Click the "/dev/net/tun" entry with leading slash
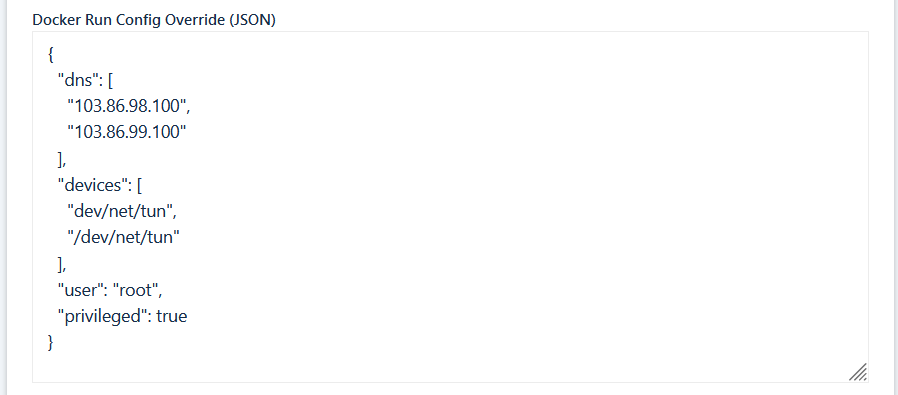Image resolution: width=898 pixels, height=395 pixels. [x=124, y=238]
